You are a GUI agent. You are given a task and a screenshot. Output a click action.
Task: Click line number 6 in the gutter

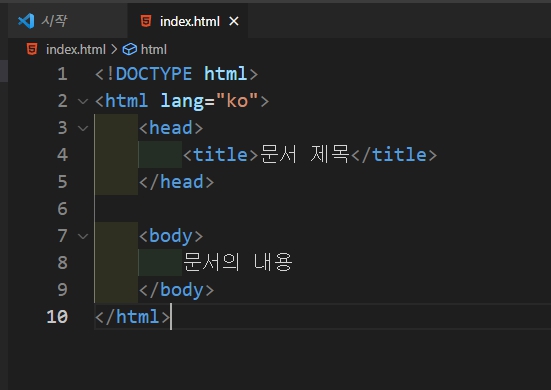click(x=63, y=209)
